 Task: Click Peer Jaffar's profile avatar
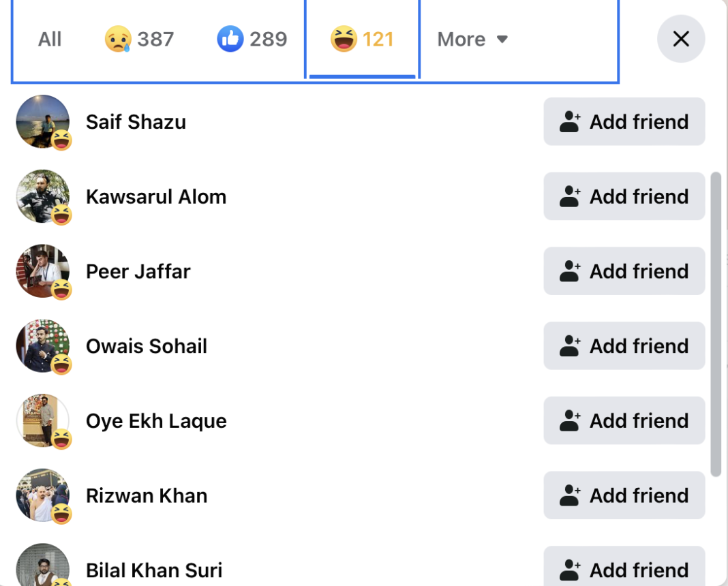(42, 271)
